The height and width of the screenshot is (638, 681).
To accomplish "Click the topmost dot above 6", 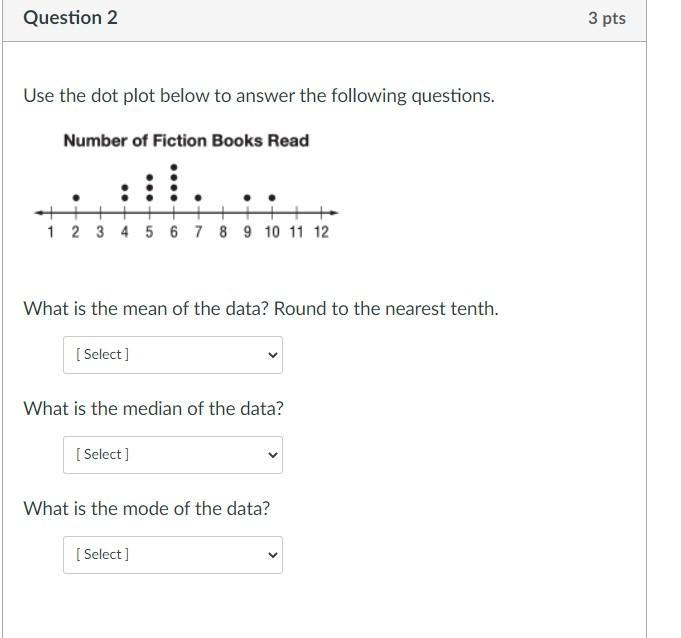I will [x=174, y=167].
